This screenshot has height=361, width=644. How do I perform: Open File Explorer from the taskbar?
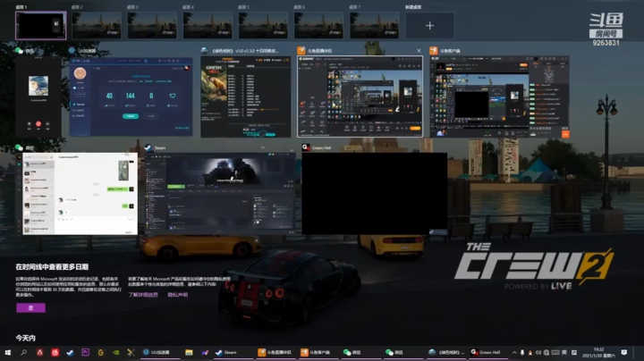[189, 352]
